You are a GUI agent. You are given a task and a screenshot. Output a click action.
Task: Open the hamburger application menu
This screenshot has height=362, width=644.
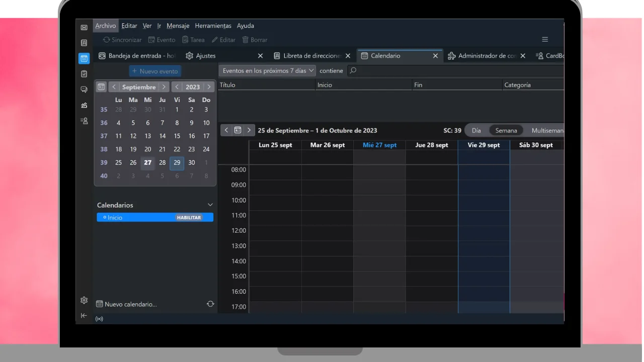(x=545, y=39)
